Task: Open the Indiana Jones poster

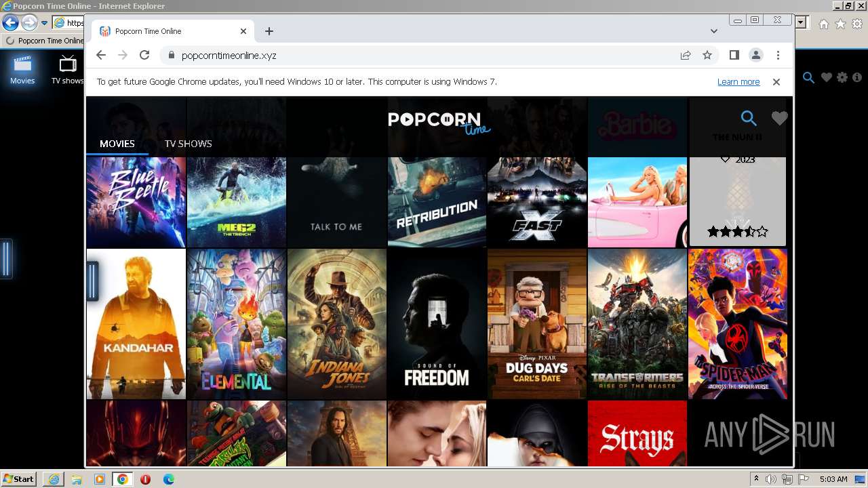Action: 336,324
